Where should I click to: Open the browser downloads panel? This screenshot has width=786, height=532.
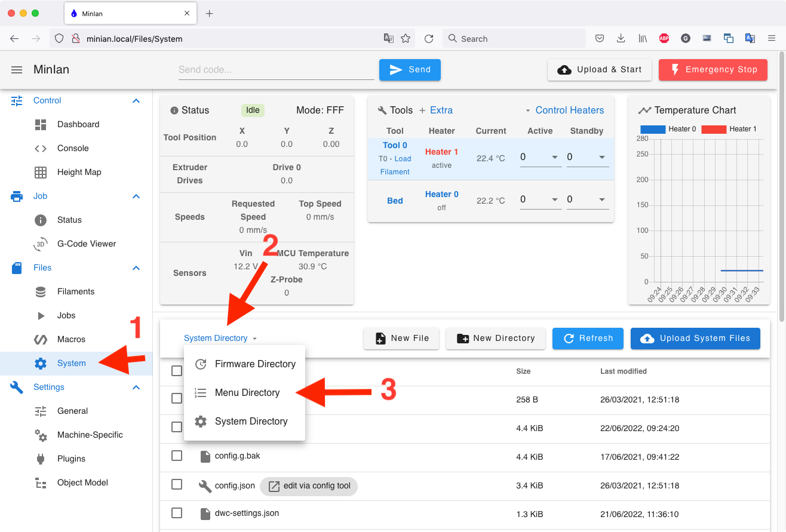pos(621,39)
